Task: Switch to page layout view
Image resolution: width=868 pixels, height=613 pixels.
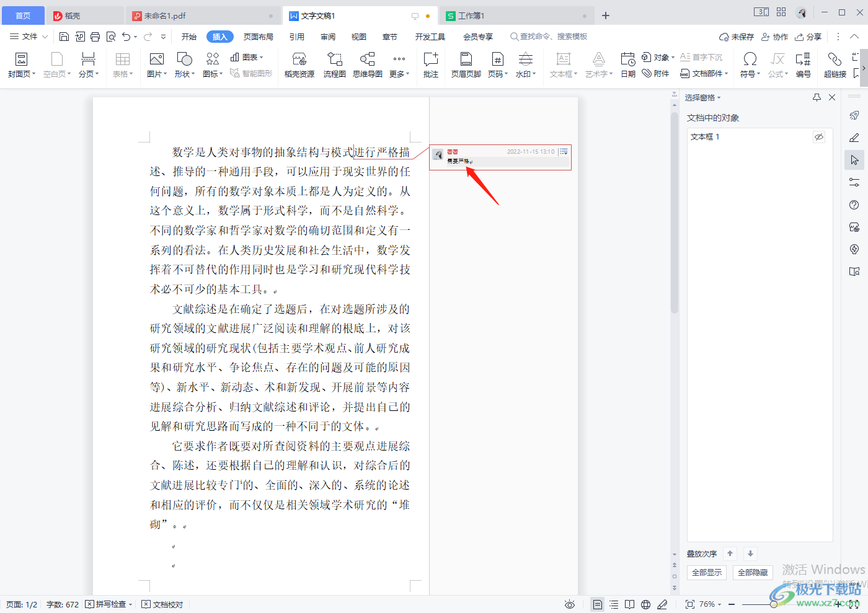Action: tap(597, 604)
